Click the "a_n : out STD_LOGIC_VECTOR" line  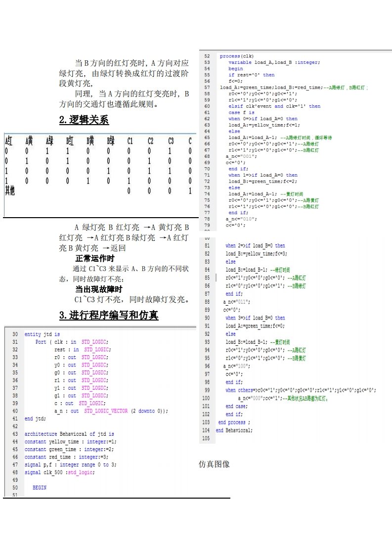pyautogui.click(x=111, y=411)
